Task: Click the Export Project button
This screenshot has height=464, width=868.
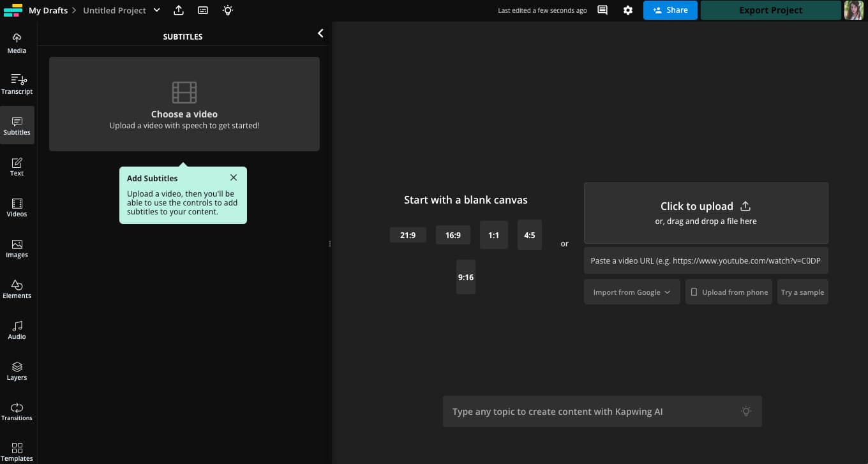Action: pos(771,10)
